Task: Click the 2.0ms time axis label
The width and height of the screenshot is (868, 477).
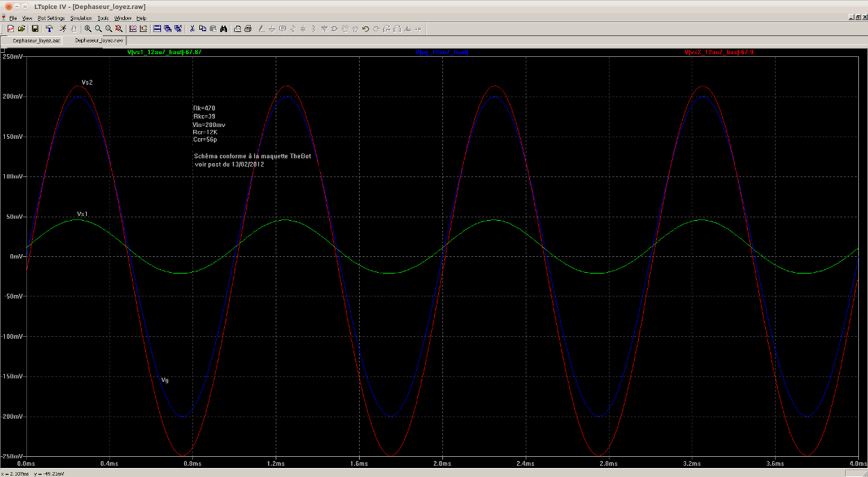Action: [x=442, y=463]
